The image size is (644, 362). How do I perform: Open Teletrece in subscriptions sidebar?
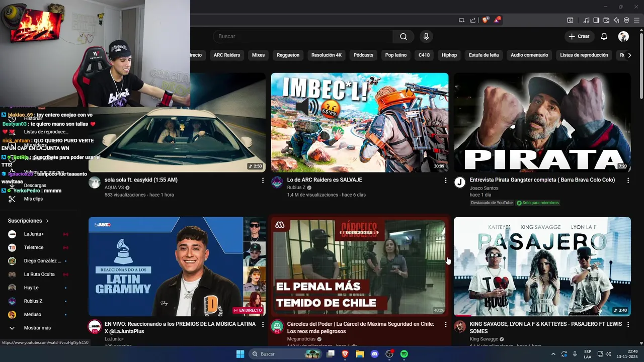(x=38, y=247)
